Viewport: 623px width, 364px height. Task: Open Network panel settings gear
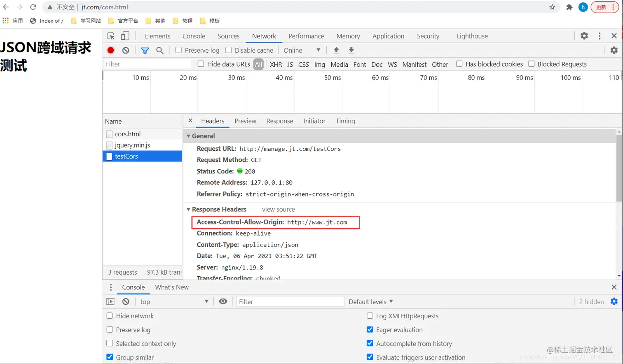tap(614, 50)
